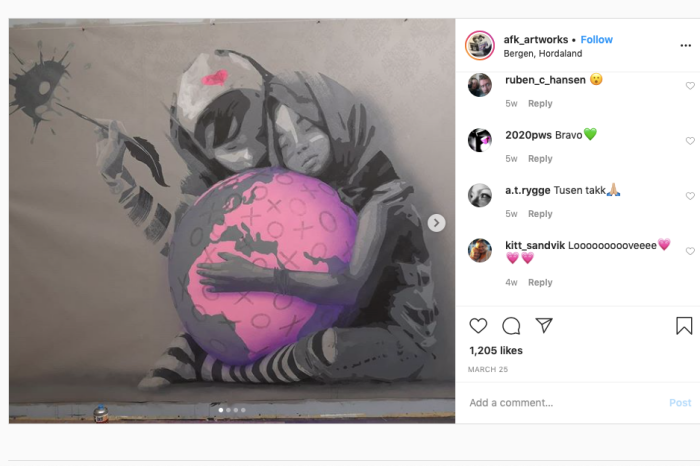Reply to kitt_sandvik's comment

click(x=540, y=283)
